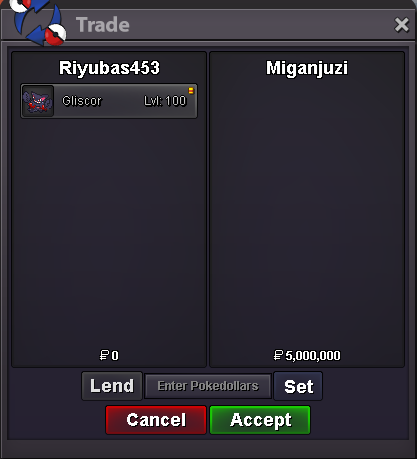The width and height of the screenshot is (417, 459).
Task: Cancel the trade with the red button
Action: (156, 420)
